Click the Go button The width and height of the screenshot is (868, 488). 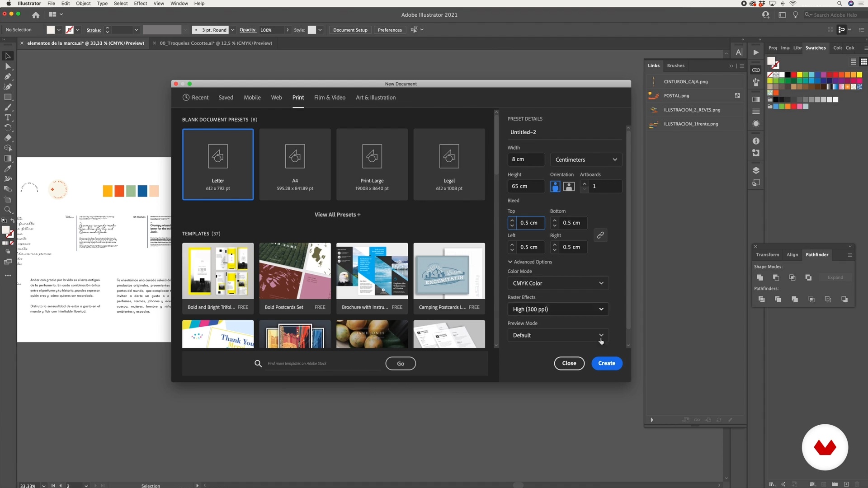[401, 364]
